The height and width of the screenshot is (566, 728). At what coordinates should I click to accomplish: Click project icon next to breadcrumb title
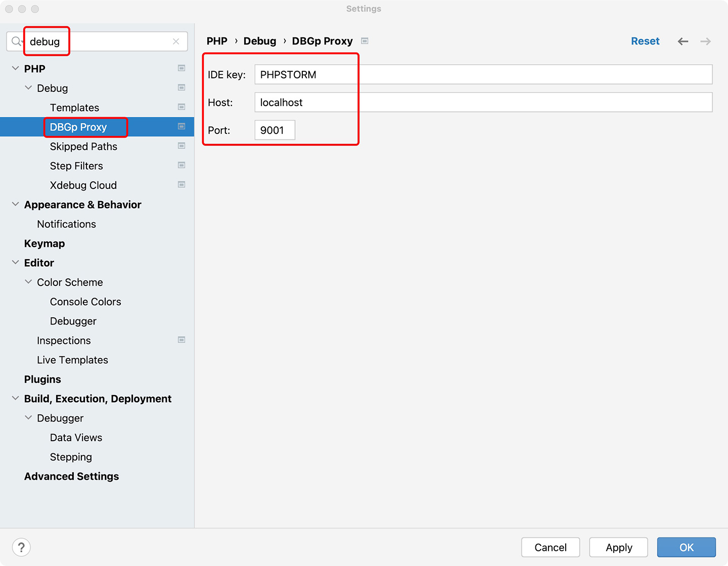pyautogui.click(x=365, y=41)
